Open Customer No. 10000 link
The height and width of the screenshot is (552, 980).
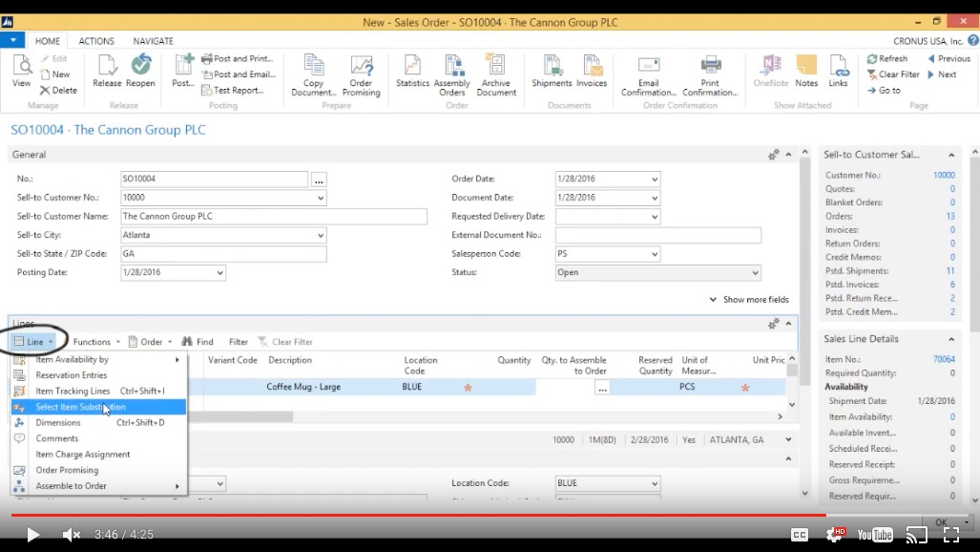tap(944, 175)
